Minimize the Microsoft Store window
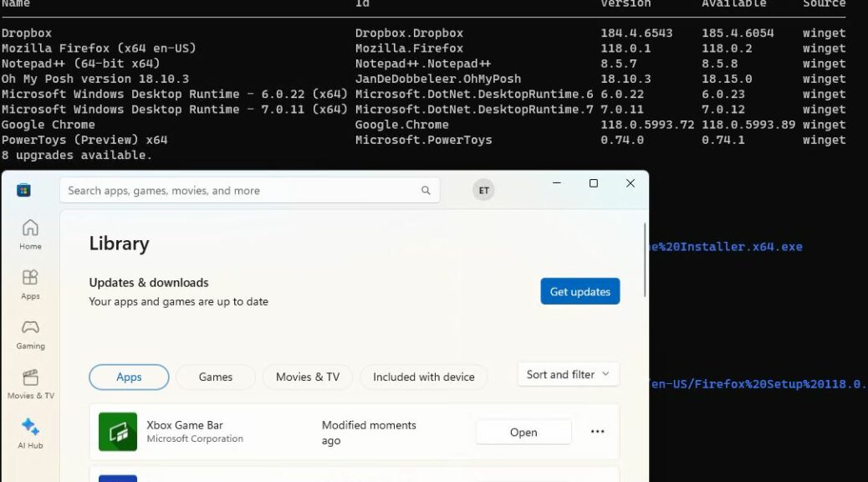The image size is (868, 482). pyautogui.click(x=557, y=183)
